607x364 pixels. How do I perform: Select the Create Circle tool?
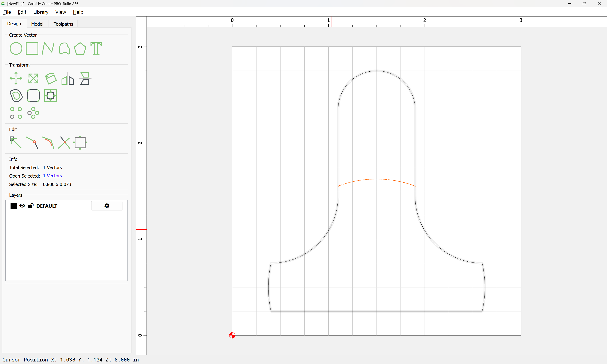(16, 48)
